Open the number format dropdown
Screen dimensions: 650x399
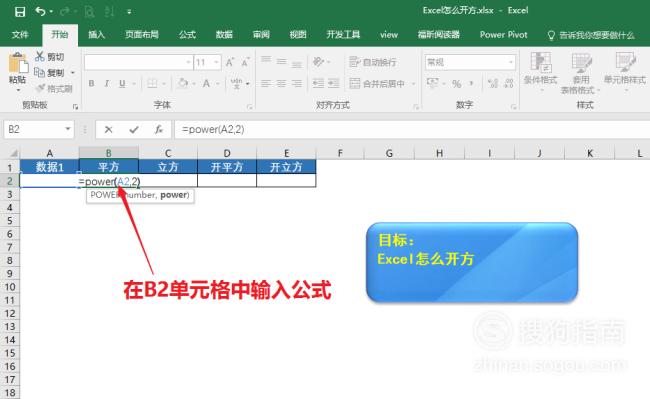[x=511, y=63]
